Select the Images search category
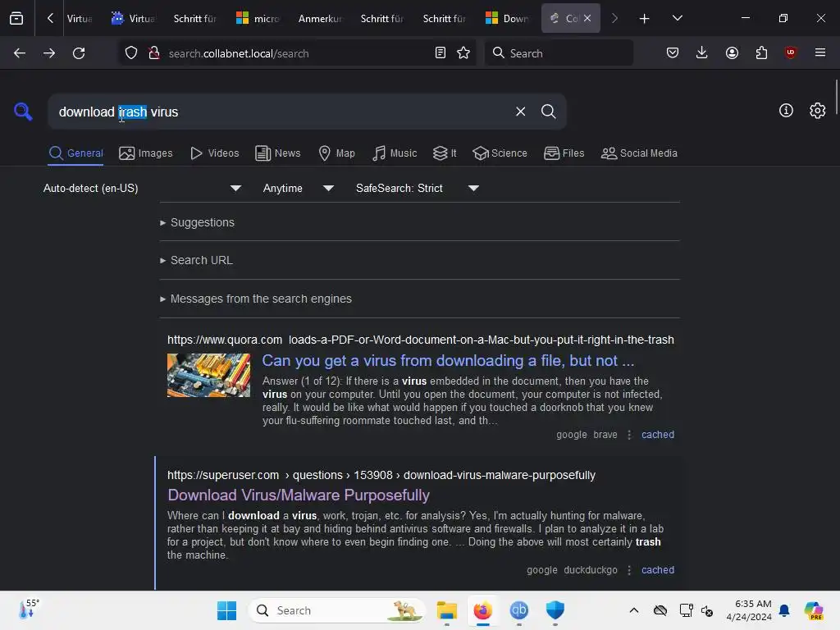Viewport: 840px width, 630px height. pos(146,153)
